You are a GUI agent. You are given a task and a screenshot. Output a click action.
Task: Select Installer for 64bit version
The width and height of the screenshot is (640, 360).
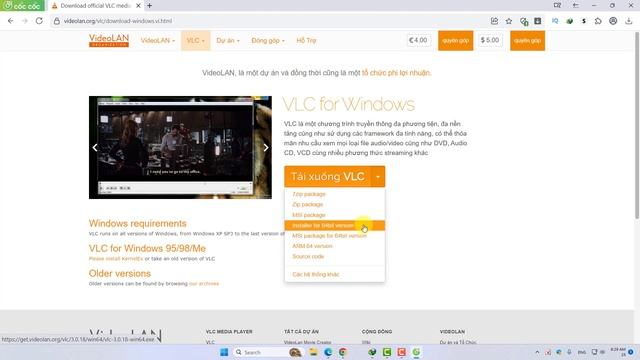pos(335,225)
